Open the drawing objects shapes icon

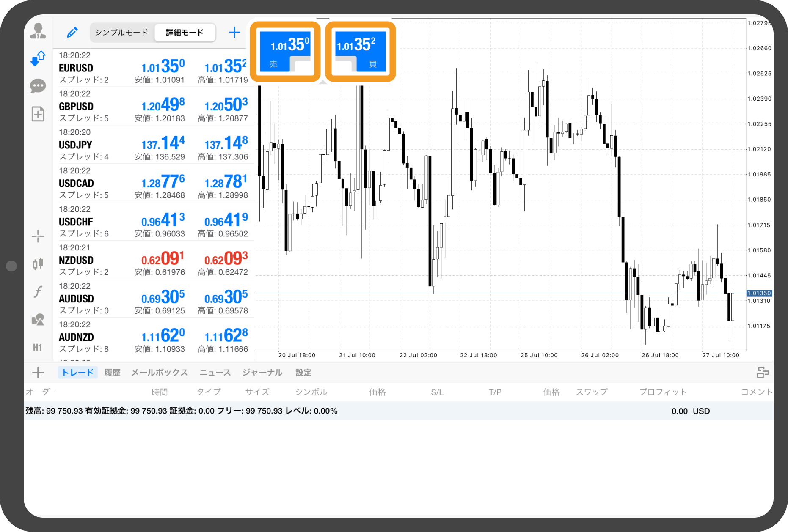point(38,319)
